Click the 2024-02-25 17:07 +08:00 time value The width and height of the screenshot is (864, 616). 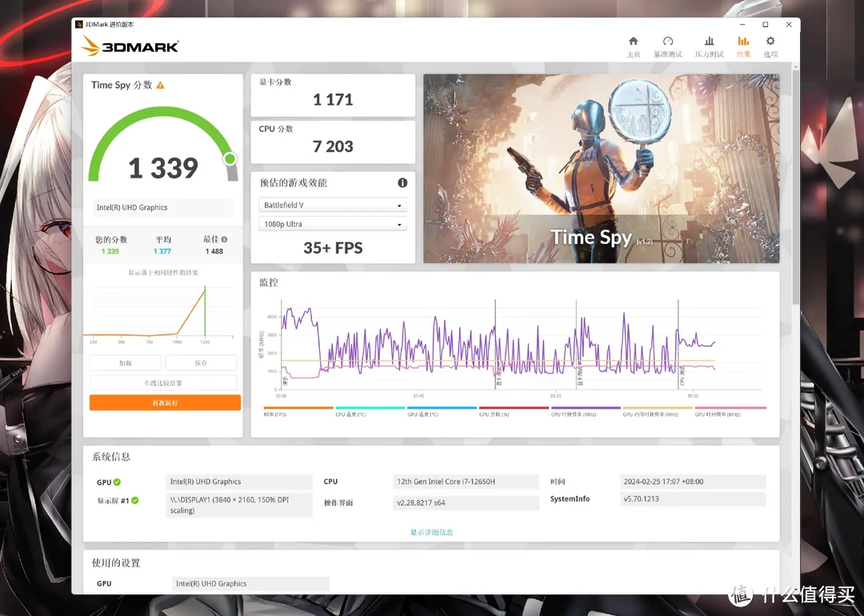pos(693,482)
